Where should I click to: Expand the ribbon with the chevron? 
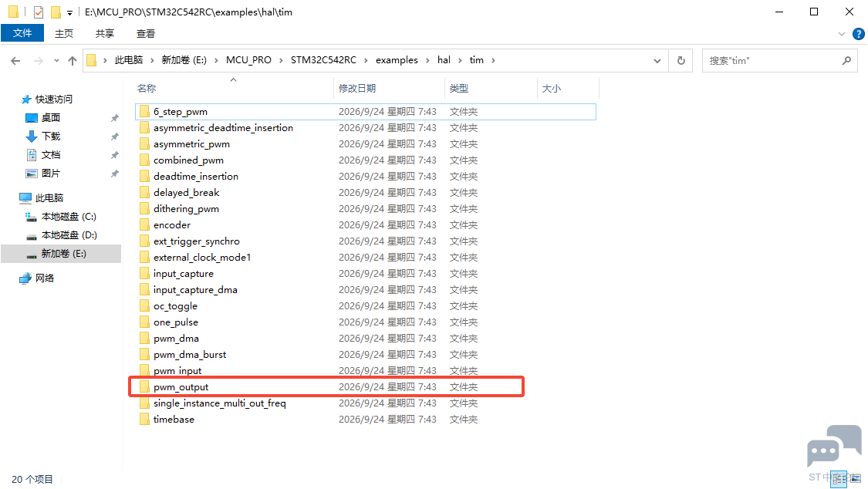click(842, 34)
